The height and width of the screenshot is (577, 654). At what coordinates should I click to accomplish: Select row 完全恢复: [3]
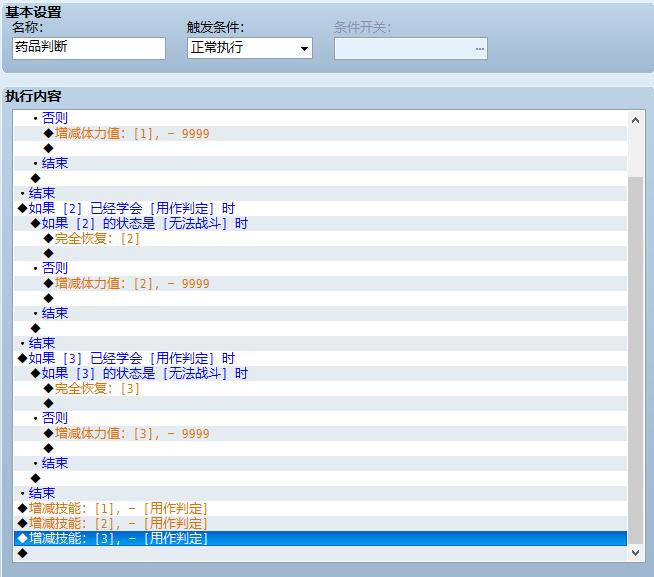pos(320,388)
